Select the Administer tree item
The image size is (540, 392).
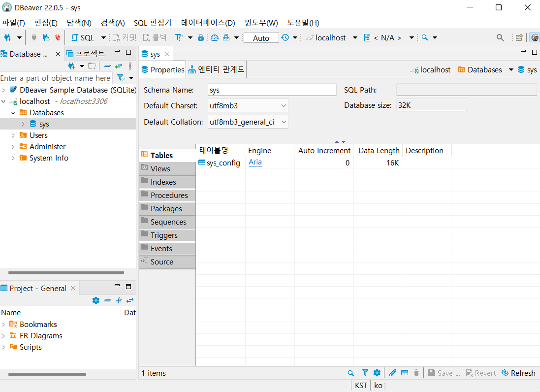(48, 147)
